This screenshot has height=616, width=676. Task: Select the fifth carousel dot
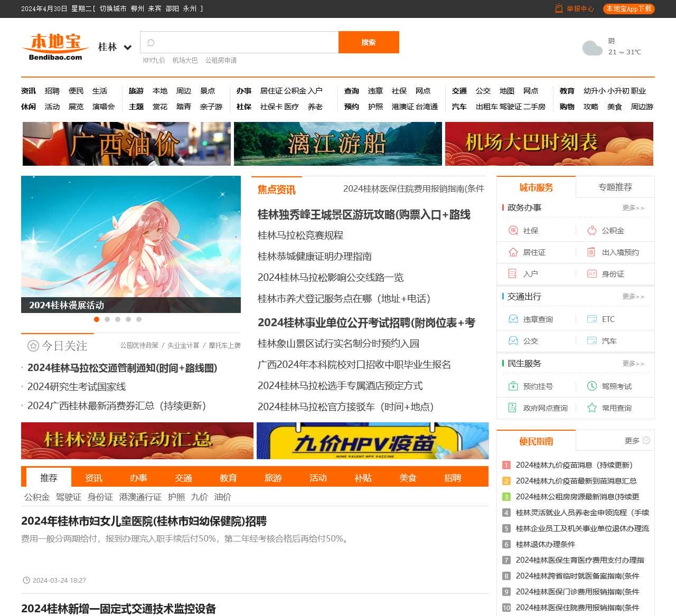point(139,319)
